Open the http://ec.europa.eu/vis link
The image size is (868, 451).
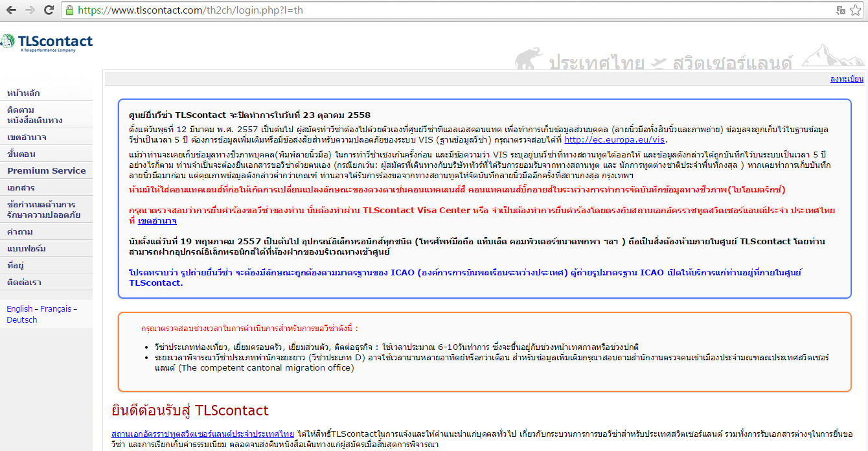coord(614,139)
